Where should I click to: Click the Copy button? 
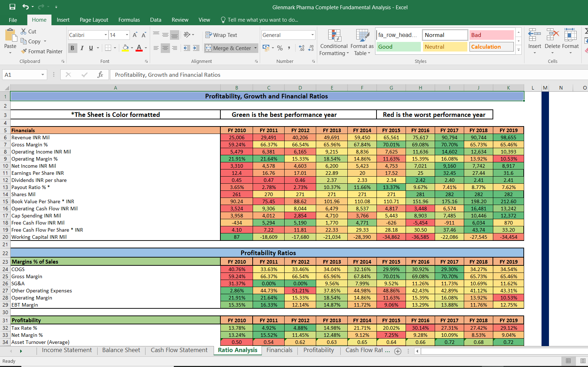tap(31, 41)
